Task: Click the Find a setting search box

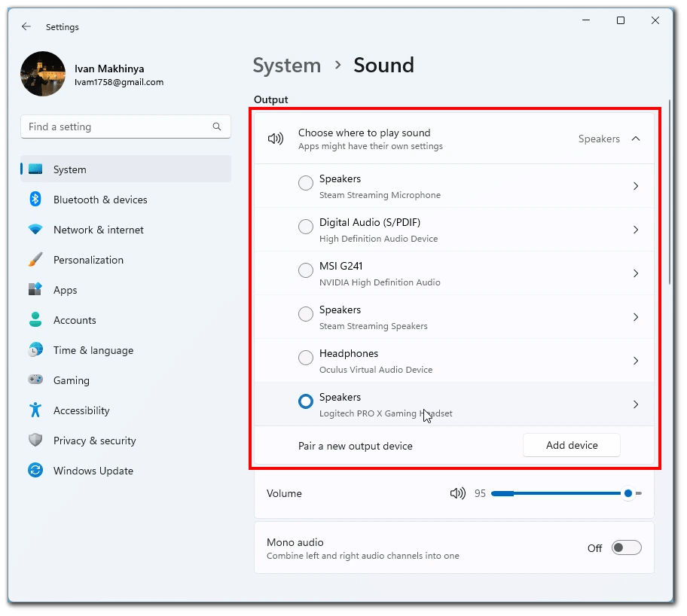Action: pyautogui.click(x=125, y=127)
